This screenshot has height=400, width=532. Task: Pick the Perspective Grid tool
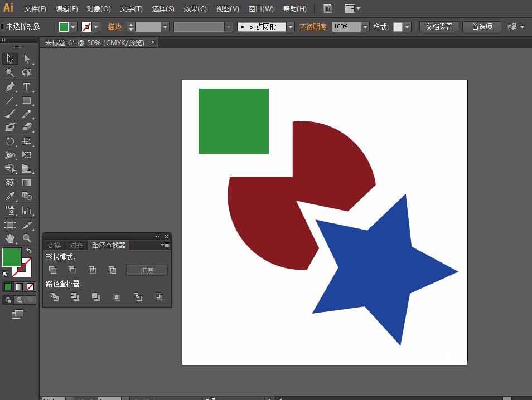[x=27, y=169]
